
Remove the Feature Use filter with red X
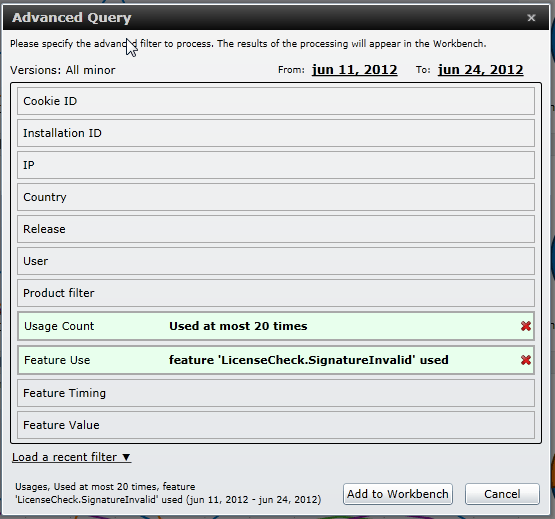click(526, 360)
